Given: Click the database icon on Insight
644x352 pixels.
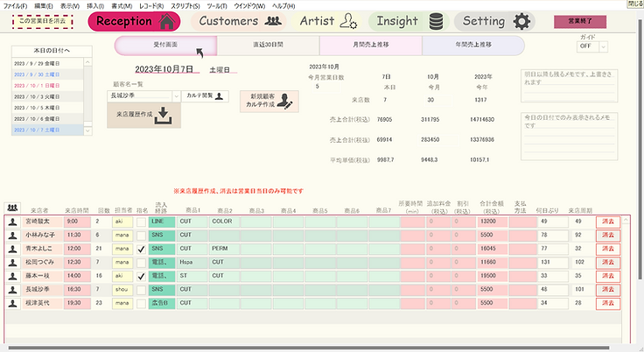Looking at the screenshot, I should (x=436, y=21).
